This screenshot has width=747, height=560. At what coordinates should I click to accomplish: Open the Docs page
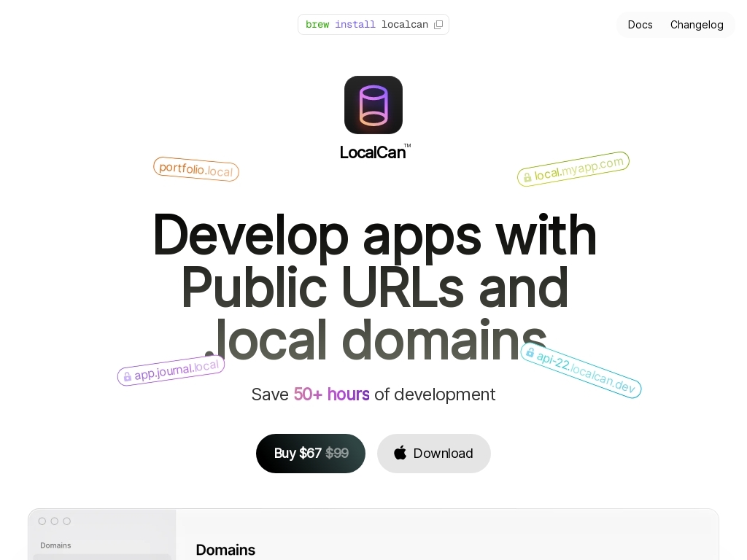(x=640, y=25)
